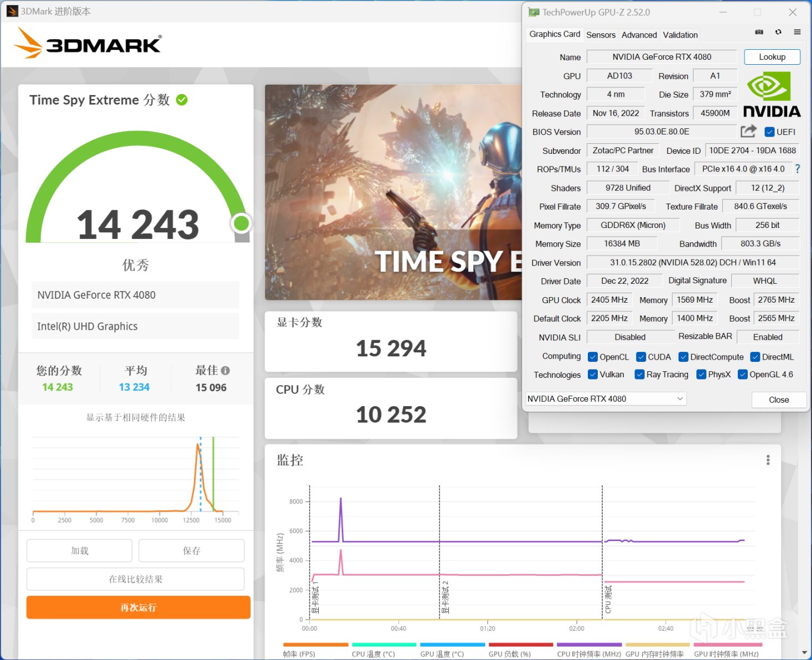Screen dimensions: 812x660
Task: Click the 保存 button
Action: click(192, 550)
